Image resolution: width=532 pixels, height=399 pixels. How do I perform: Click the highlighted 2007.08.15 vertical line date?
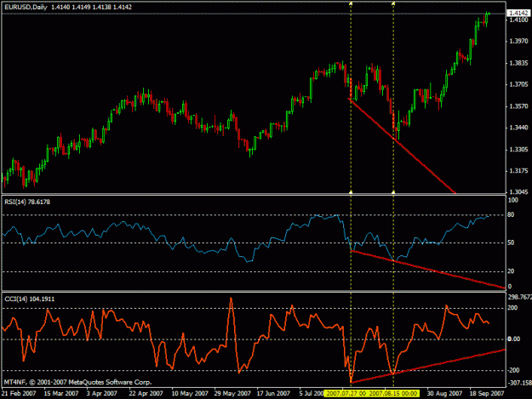point(393,394)
